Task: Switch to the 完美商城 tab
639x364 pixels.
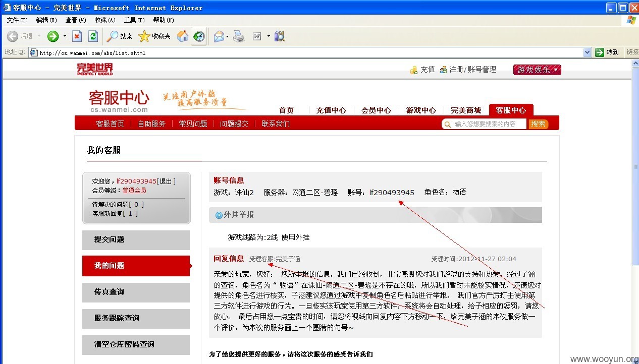Action: tap(466, 110)
